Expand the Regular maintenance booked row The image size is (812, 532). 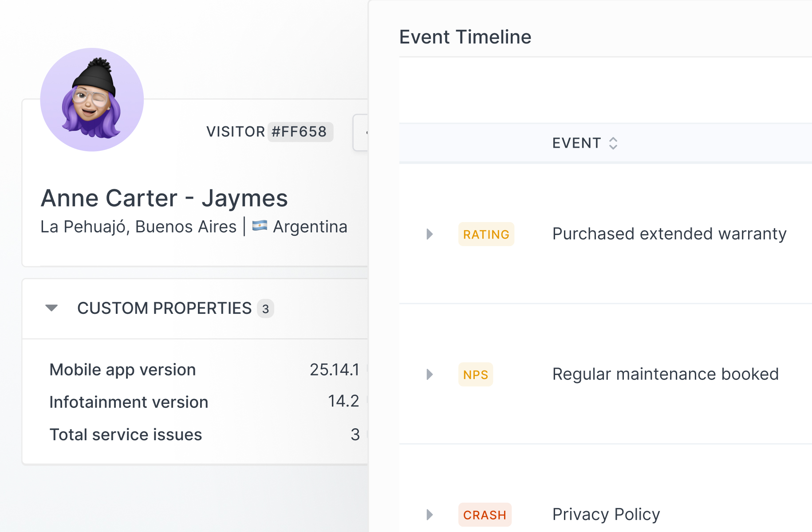coord(430,375)
